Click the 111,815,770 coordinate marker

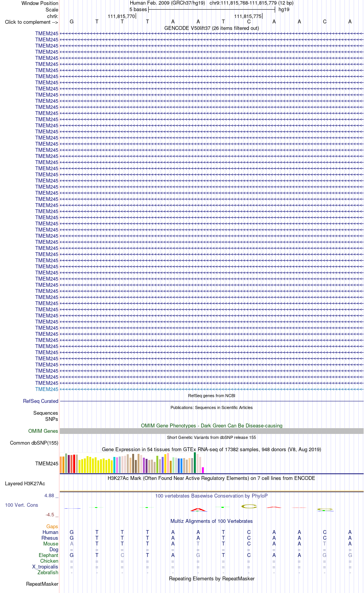pos(121,16)
